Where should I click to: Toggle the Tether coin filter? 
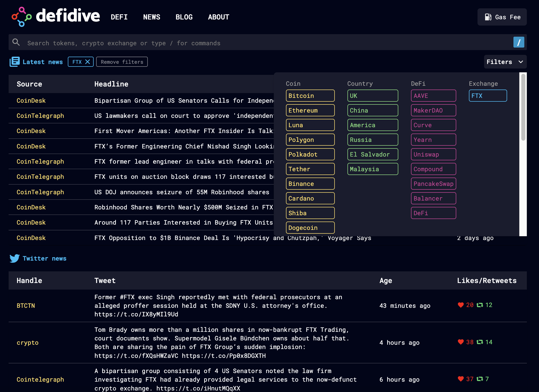(310, 169)
